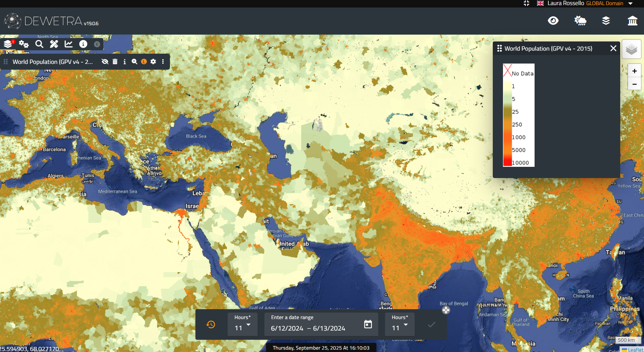Viewport: 644px width, 352px height.
Task: Open the double-gears settings tab
Action: coord(24,44)
